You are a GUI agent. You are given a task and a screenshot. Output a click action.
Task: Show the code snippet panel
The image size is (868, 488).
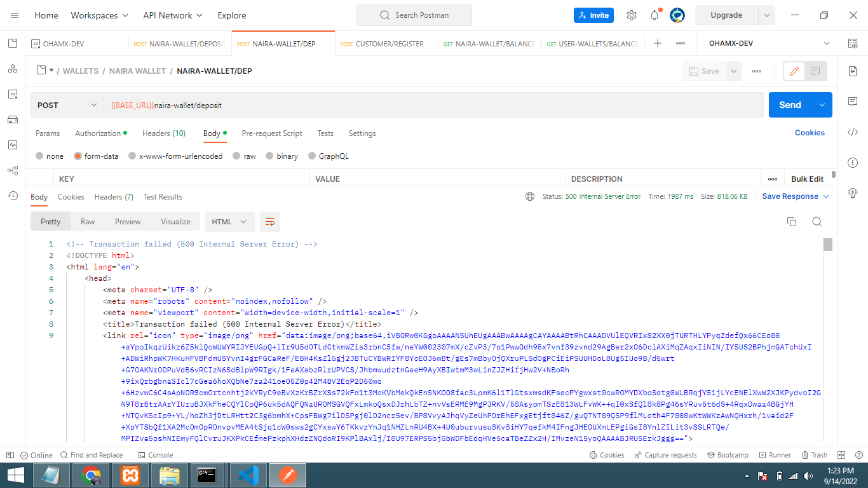point(853,132)
